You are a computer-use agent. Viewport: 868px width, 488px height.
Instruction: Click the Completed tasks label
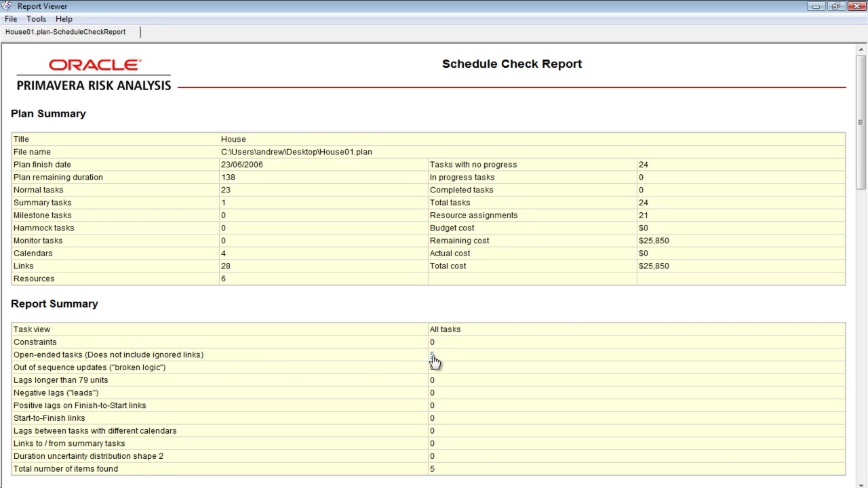[x=462, y=190]
